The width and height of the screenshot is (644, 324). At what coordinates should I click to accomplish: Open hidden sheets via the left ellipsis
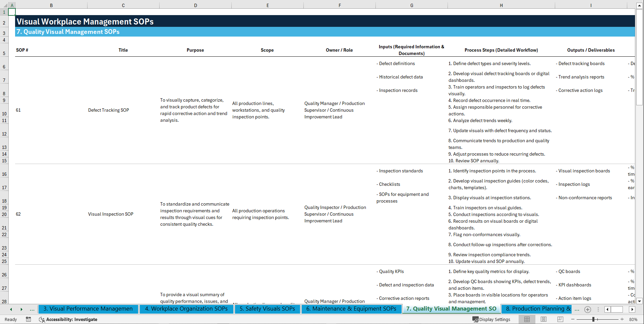coord(32,309)
